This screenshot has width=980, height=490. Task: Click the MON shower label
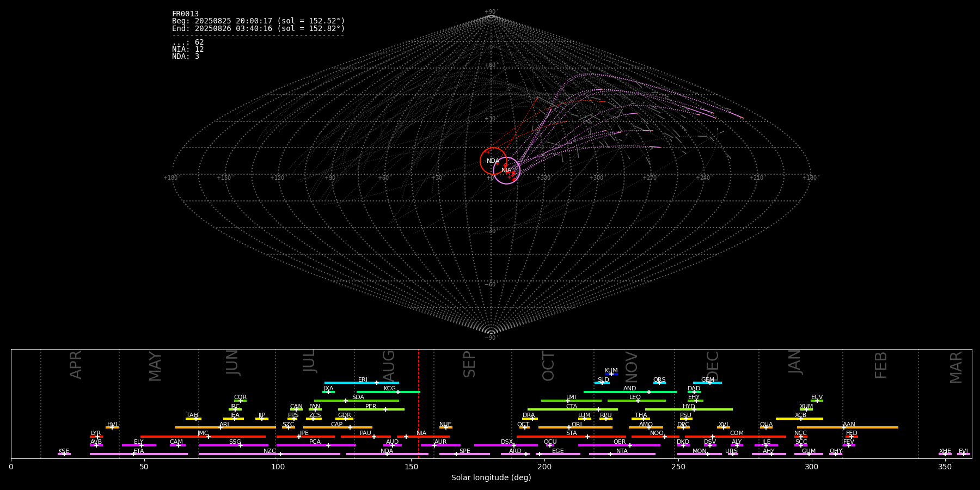pyautogui.click(x=700, y=451)
